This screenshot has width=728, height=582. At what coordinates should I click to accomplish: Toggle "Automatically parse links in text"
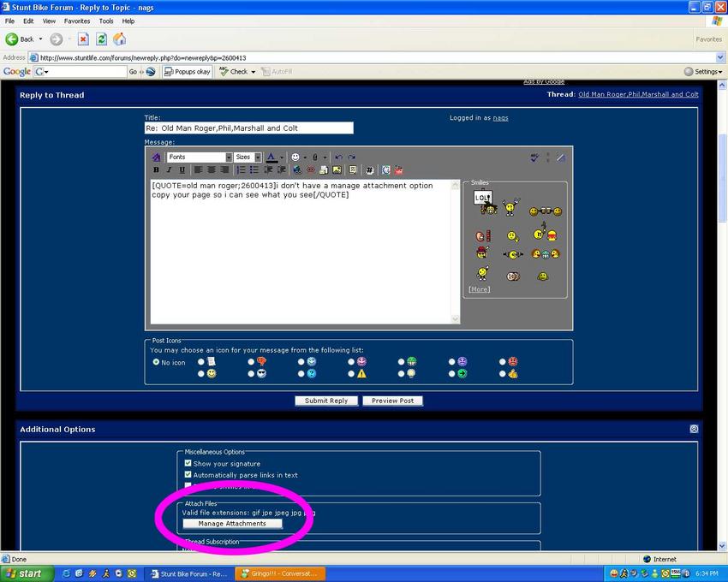click(x=188, y=475)
